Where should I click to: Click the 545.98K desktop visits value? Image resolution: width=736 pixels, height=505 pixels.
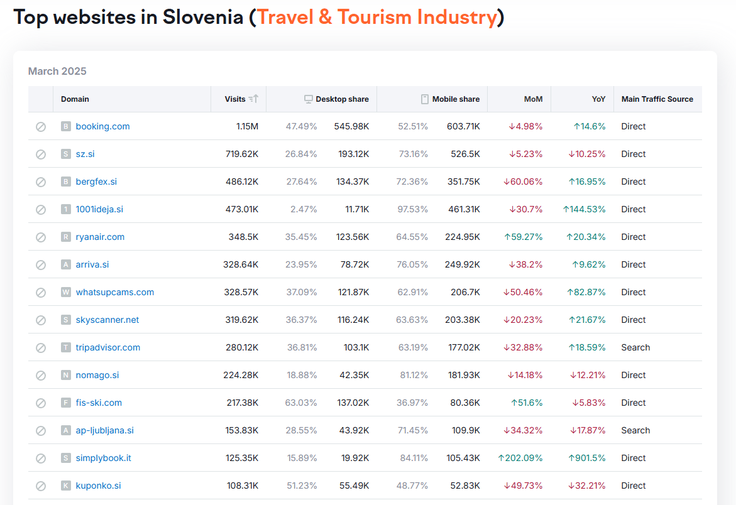352,126
